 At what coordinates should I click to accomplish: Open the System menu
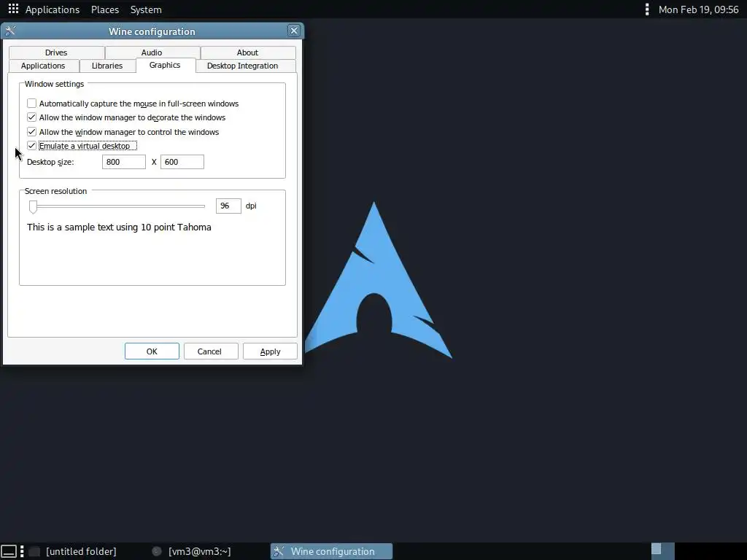tap(146, 9)
